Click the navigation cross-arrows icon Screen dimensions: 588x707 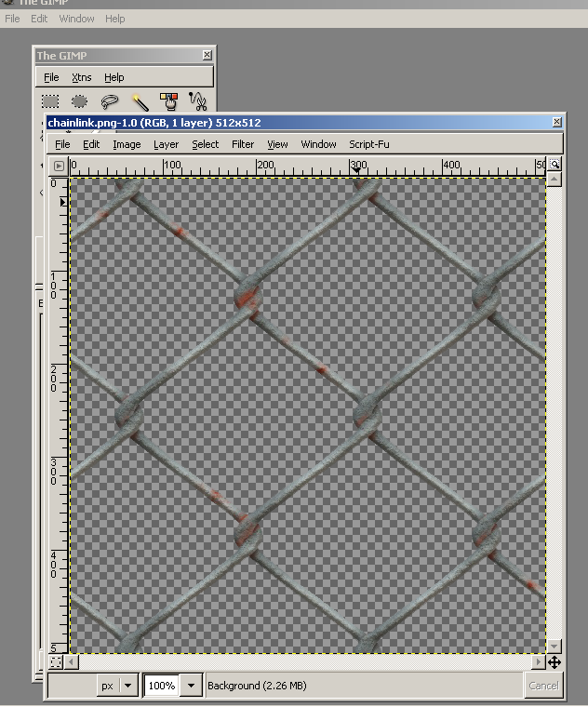(555, 662)
